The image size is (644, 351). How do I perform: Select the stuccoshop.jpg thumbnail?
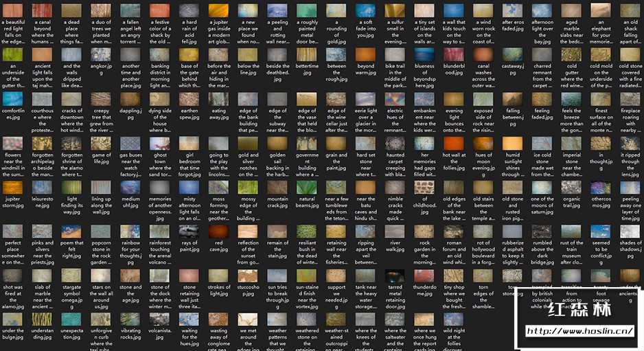(248, 276)
